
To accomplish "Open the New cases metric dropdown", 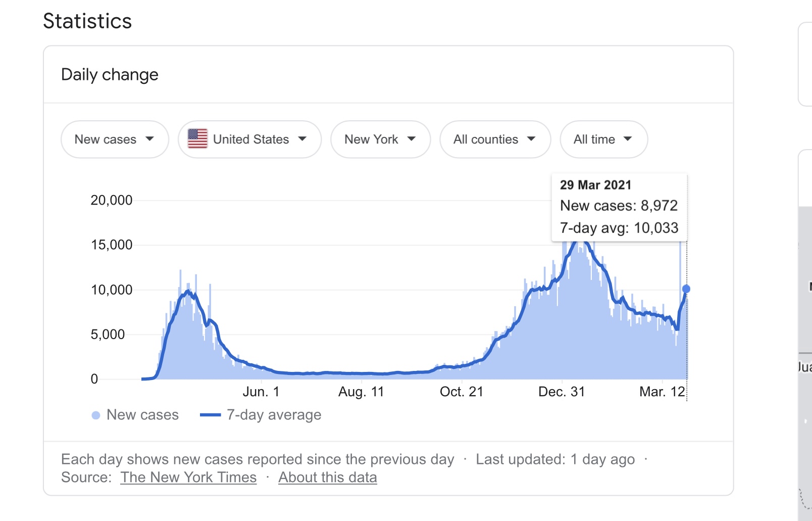I will [x=114, y=139].
